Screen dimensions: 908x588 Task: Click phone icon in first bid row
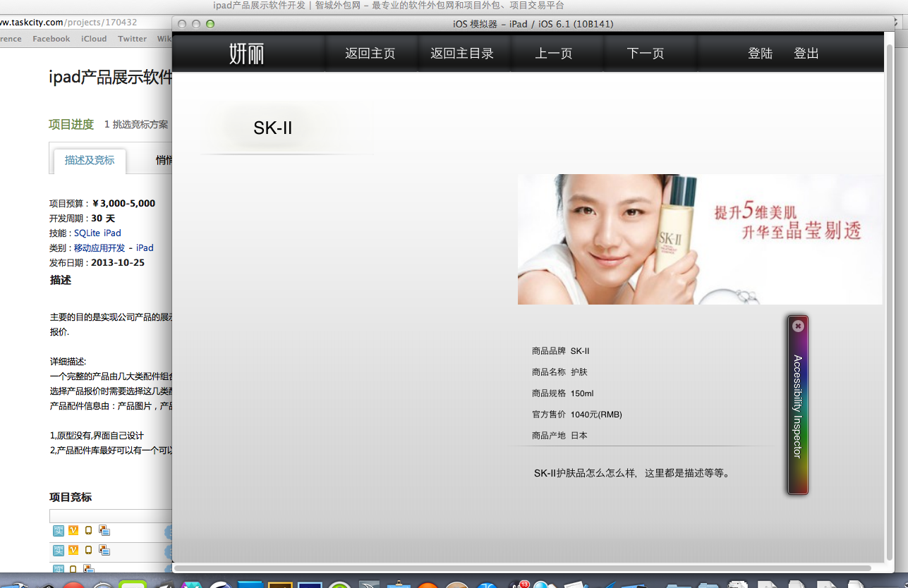(x=88, y=531)
